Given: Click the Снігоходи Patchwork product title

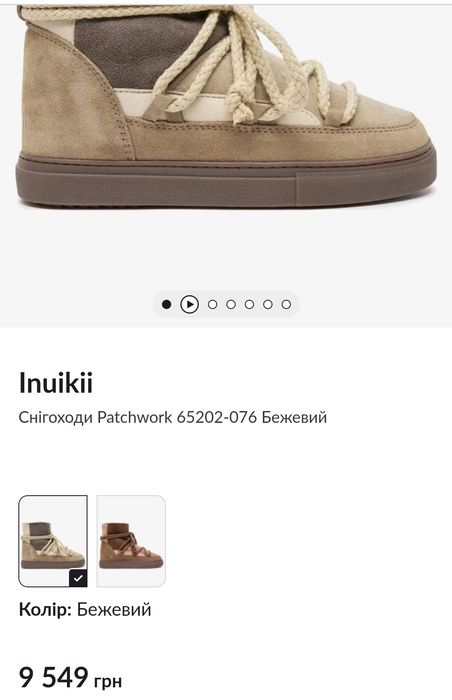Looking at the screenshot, I should (x=173, y=417).
